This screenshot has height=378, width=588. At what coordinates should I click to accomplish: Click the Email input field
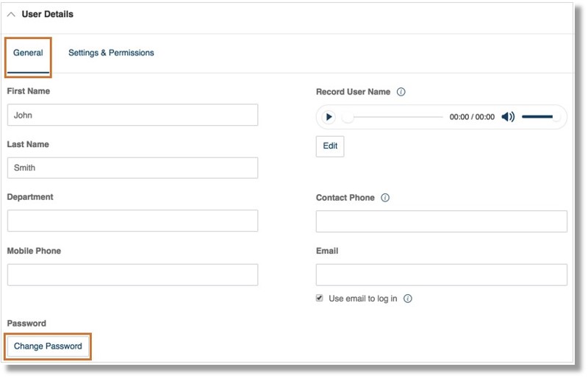click(442, 275)
